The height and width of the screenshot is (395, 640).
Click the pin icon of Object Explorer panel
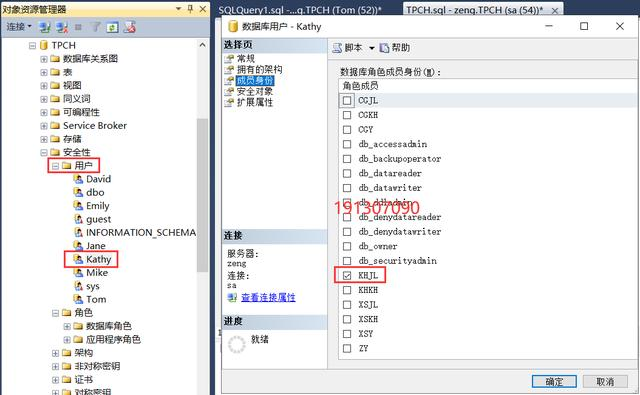click(x=190, y=9)
